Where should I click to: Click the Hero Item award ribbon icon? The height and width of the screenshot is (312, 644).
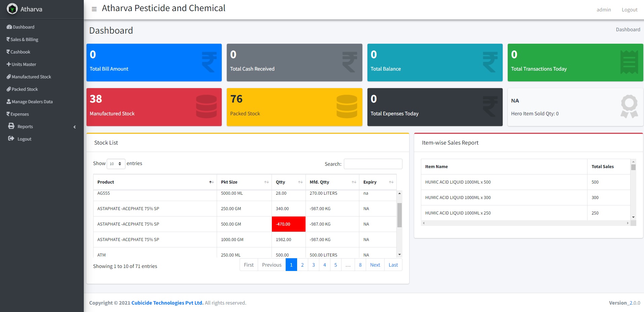click(629, 107)
